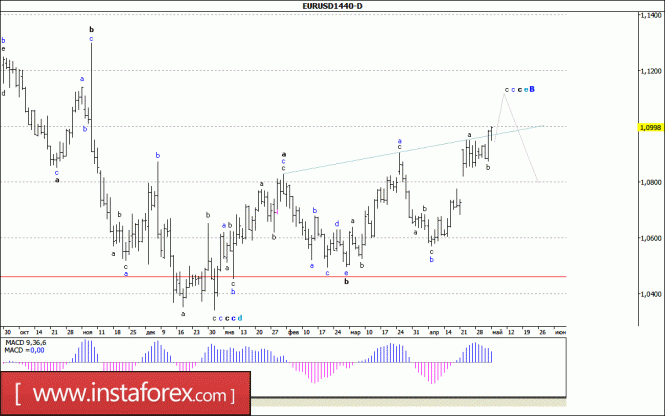
Task: Click the 1,0600 price axis label
Action: point(651,238)
